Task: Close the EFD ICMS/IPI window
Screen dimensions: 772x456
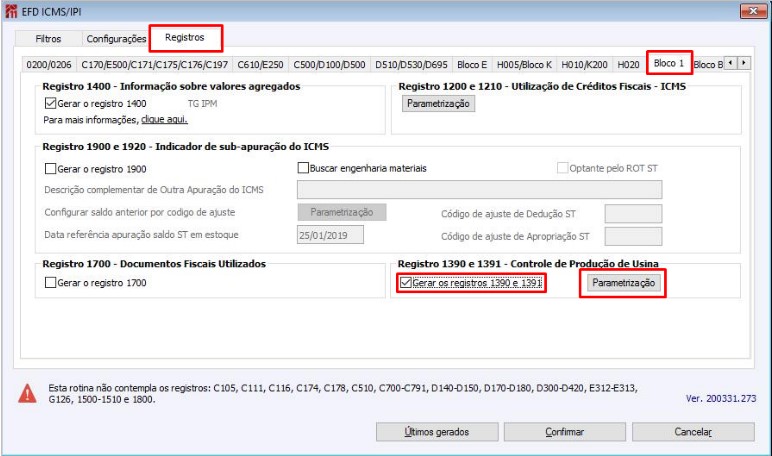Action: coord(753,11)
